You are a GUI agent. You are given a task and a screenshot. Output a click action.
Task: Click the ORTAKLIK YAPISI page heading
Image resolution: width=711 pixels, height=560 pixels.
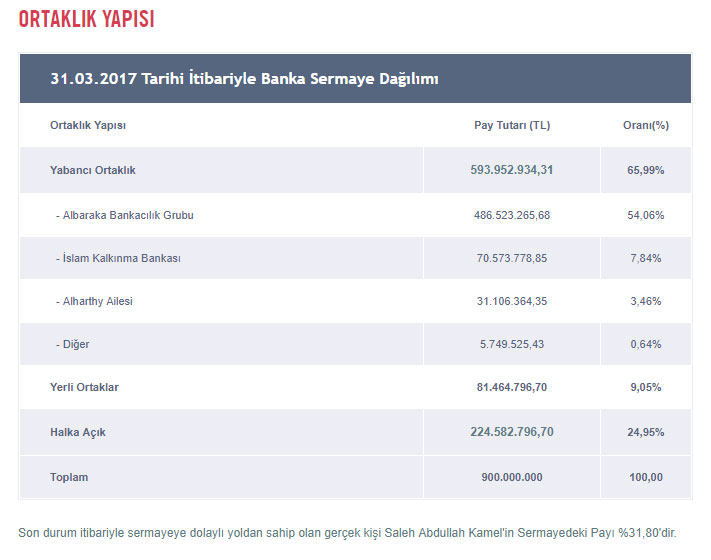click(x=87, y=19)
